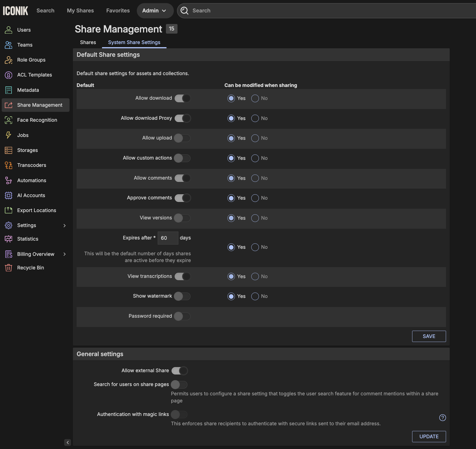Click the help question mark icon
The height and width of the screenshot is (449, 476).
coord(442,418)
